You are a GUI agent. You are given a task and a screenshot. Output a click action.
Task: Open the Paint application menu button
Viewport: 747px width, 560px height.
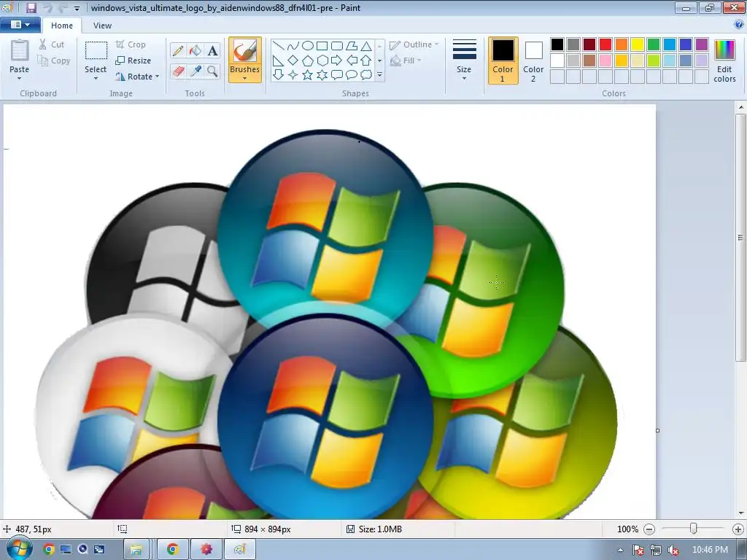coord(20,25)
